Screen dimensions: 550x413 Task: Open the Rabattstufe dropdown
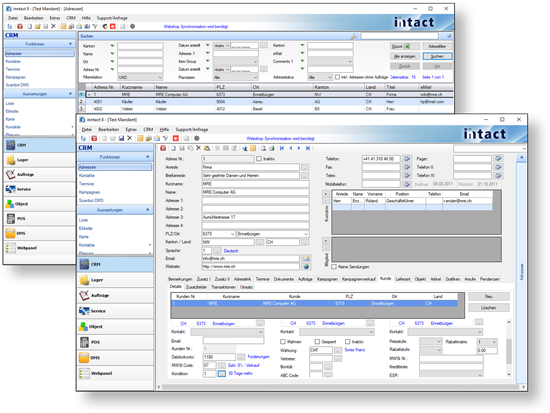(439, 350)
